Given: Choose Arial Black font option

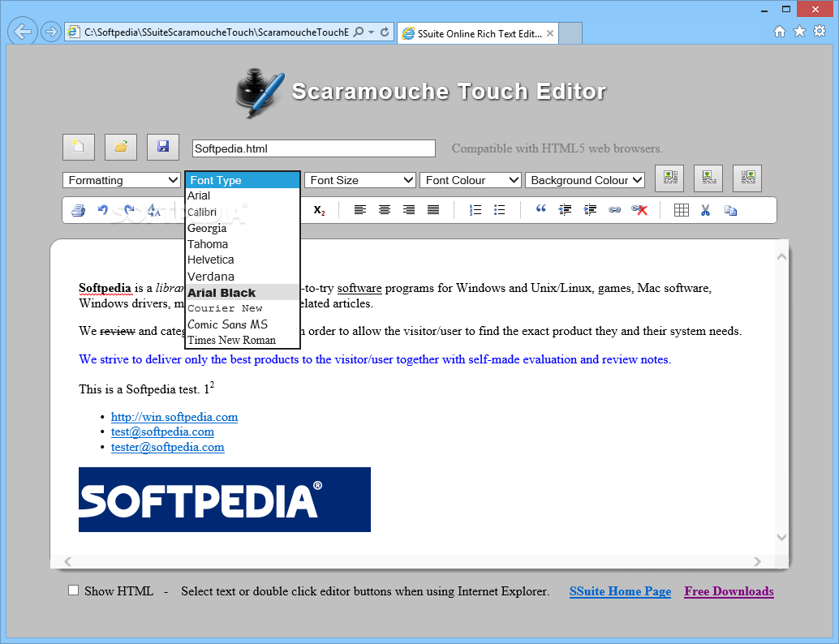Looking at the screenshot, I should (243, 292).
